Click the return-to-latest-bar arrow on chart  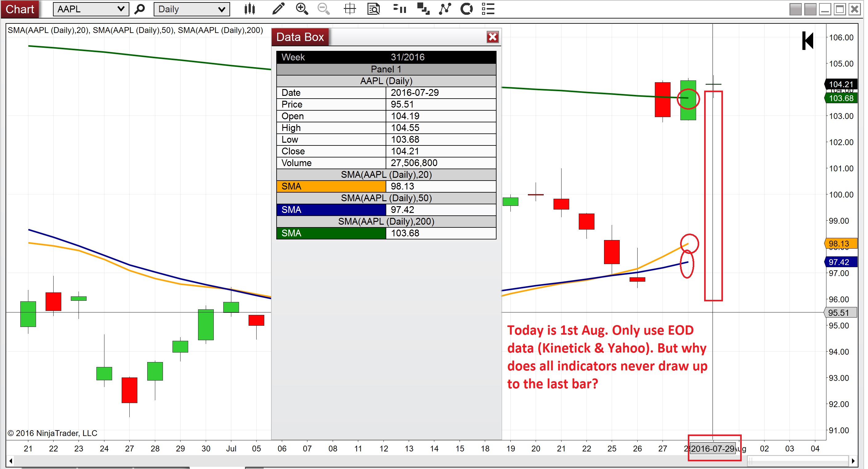[x=808, y=41]
